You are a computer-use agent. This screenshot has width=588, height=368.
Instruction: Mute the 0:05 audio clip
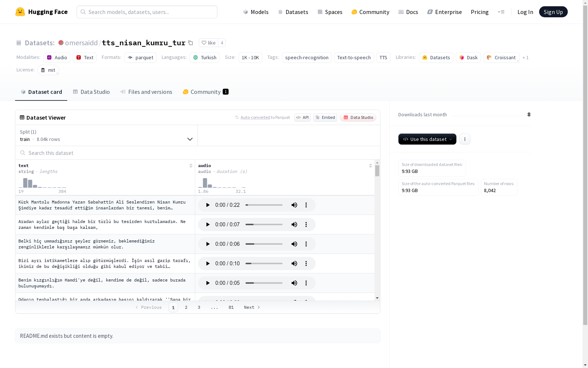coord(294,283)
